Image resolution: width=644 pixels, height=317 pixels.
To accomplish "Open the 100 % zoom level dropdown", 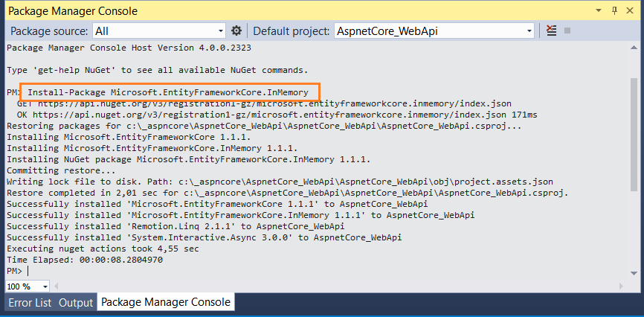I will (x=45, y=286).
